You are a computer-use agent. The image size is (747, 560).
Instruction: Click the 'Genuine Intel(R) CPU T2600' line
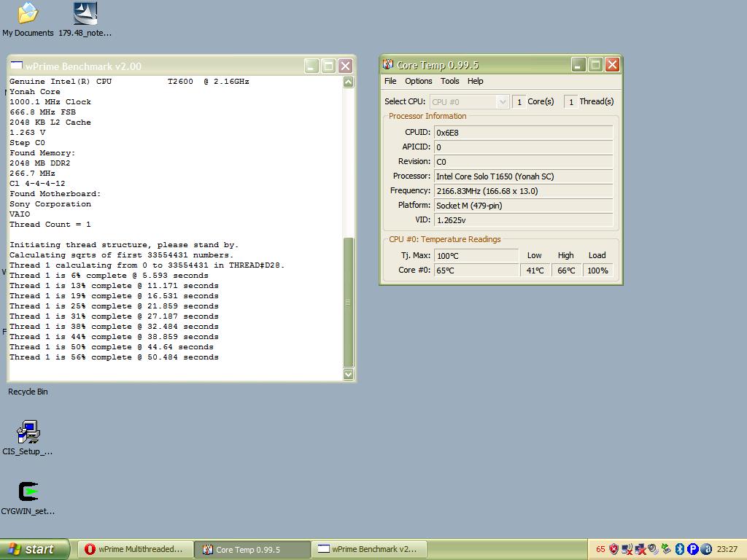point(129,82)
